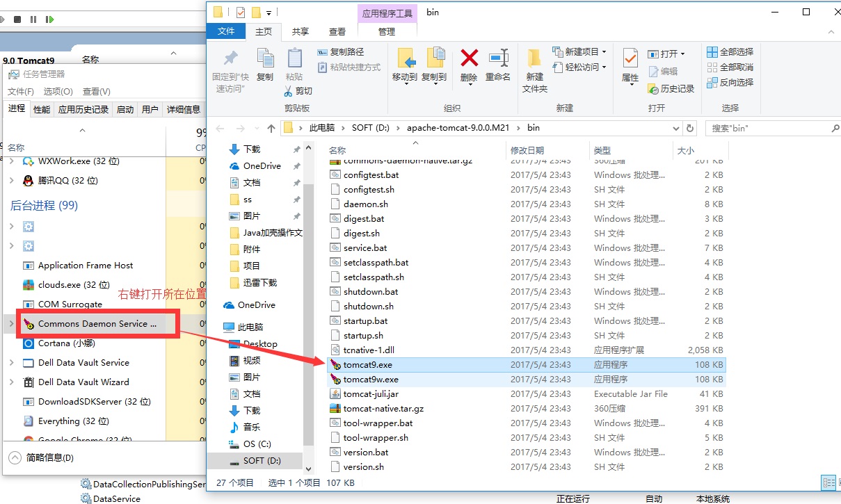Open the Open (打开) dropdown
The image size is (841, 504).
click(666, 54)
